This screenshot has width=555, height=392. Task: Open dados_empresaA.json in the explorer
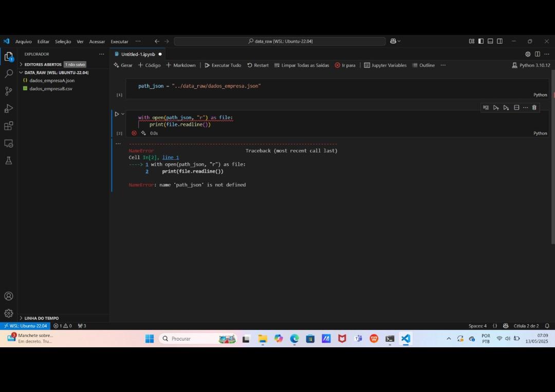tap(52, 80)
